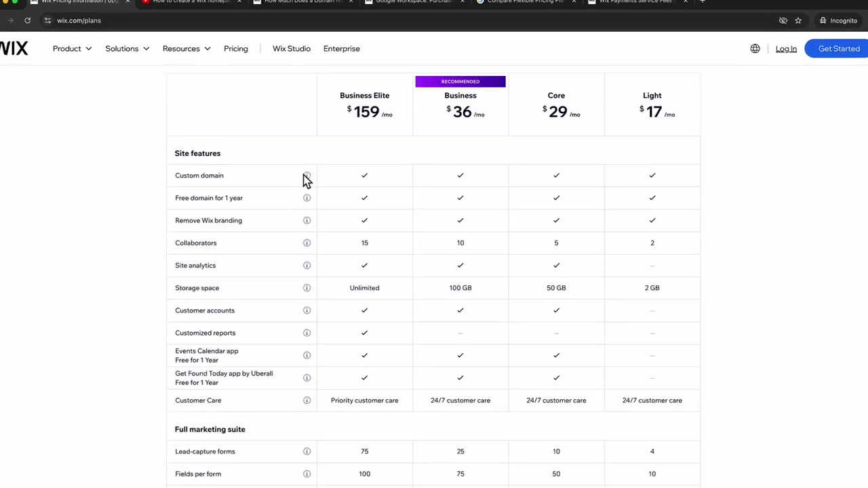This screenshot has width=868, height=488.
Task: Click the Get Started button
Action: (x=839, y=49)
